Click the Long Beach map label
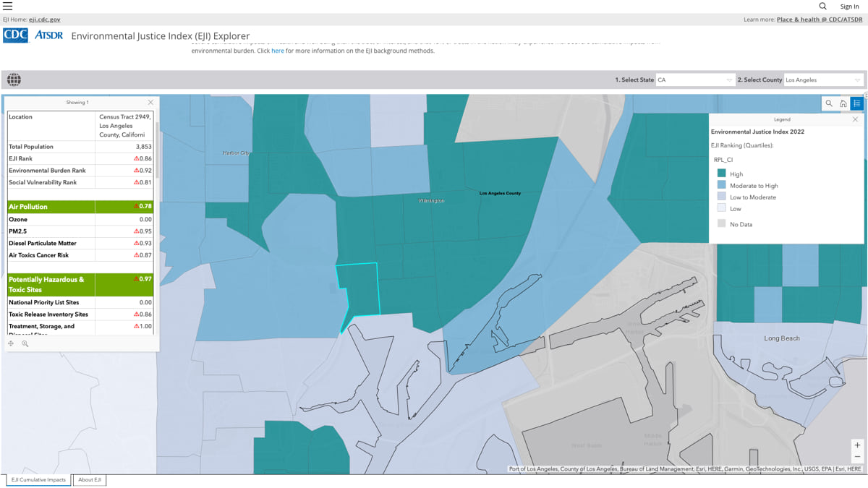This screenshot has width=868, height=488. [782, 338]
